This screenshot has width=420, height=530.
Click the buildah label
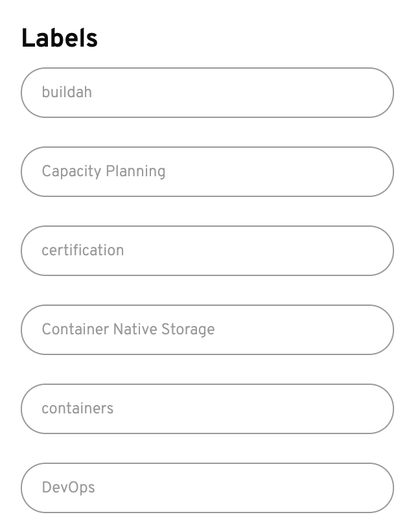(207, 93)
